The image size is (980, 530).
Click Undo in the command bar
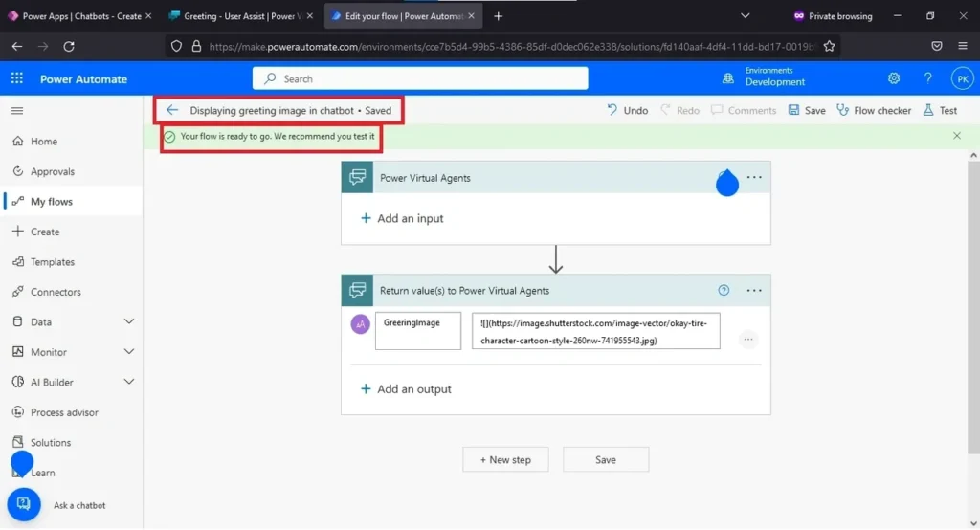click(x=628, y=110)
